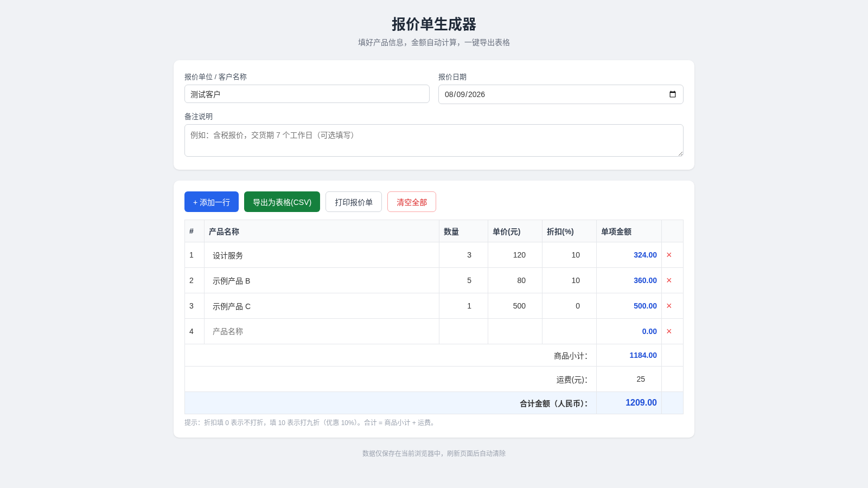868x488 pixels.
Task: Remove empty row 4 using its ×
Action: (669, 331)
